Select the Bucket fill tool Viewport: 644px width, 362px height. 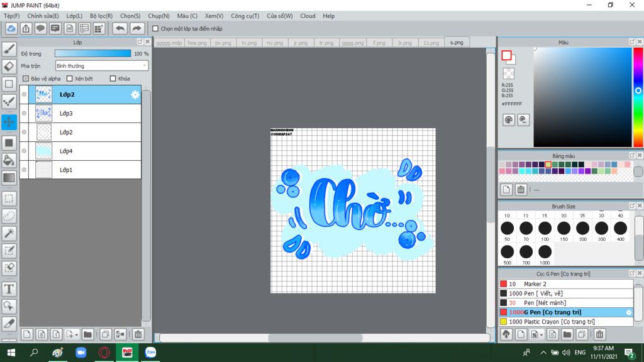coord(9,160)
